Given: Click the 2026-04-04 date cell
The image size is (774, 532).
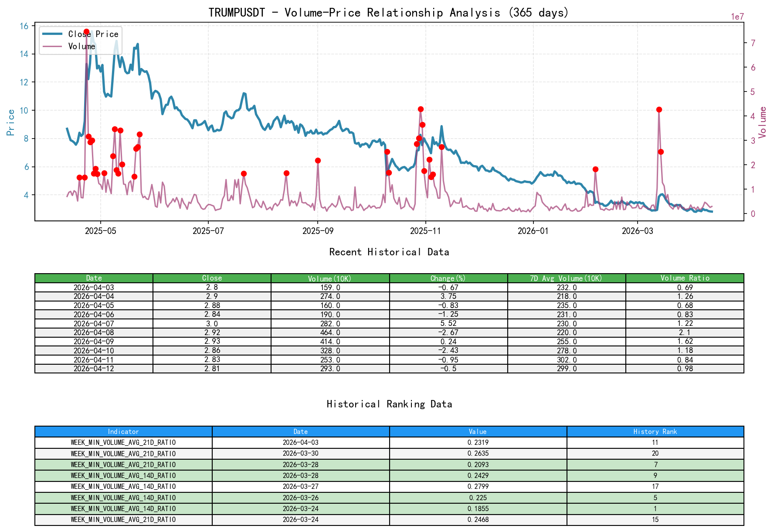Looking at the screenshot, I should pos(94,296).
